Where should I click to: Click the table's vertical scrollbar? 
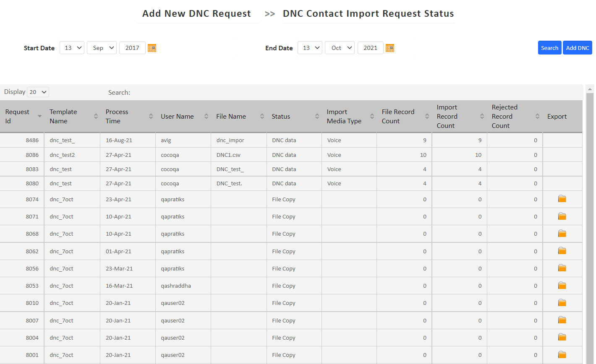tap(591, 210)
